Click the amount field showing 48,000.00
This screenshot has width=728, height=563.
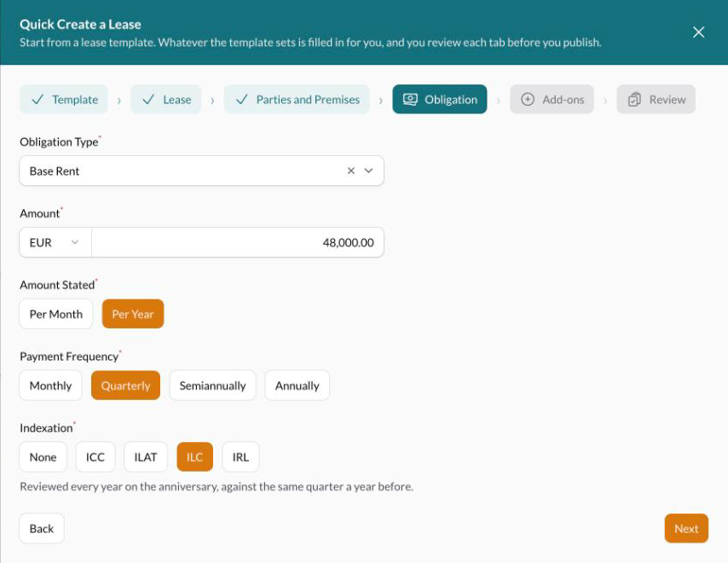(x=238, y=242)
